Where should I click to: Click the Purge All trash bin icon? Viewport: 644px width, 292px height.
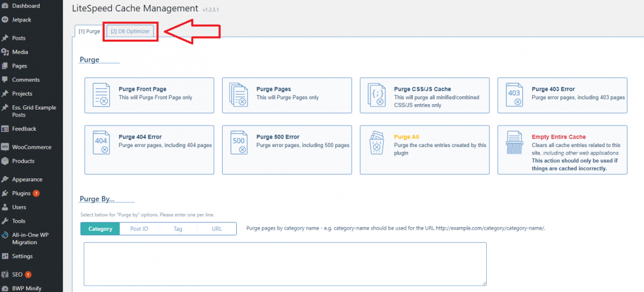click(376, 143)
